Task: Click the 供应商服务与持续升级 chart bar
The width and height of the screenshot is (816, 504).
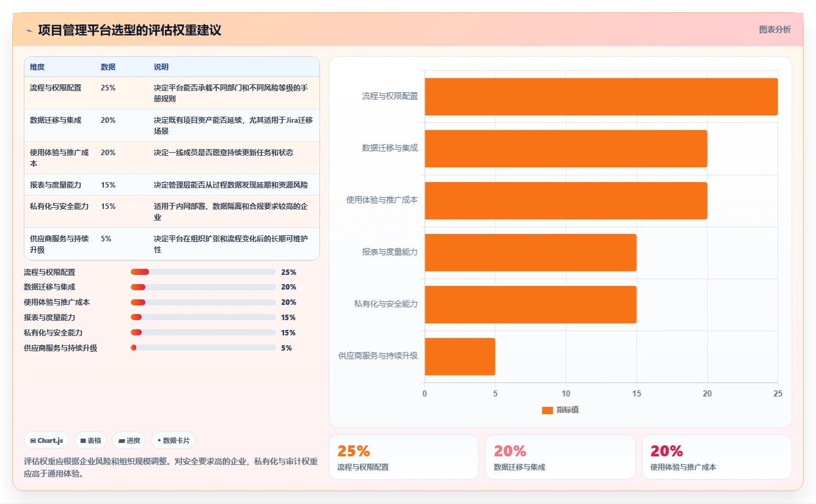Action: click(x=460, y=356)
